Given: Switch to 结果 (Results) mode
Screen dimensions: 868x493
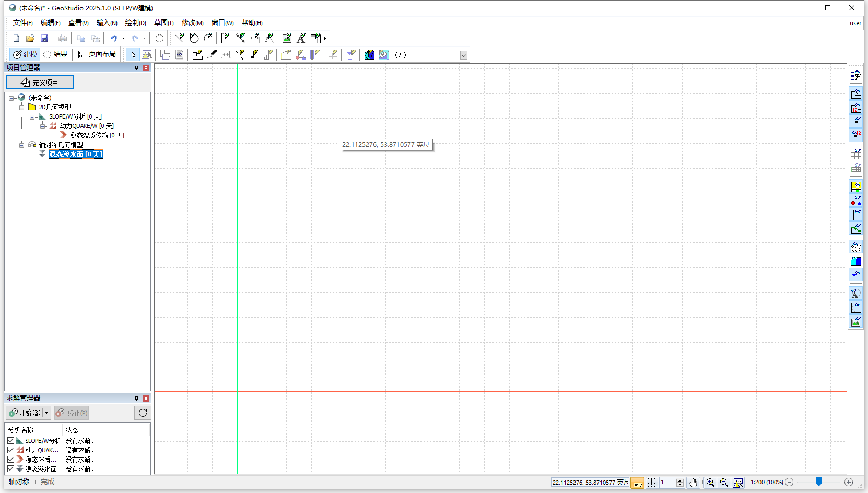Looking at the screenshot, I should point(55,54).
